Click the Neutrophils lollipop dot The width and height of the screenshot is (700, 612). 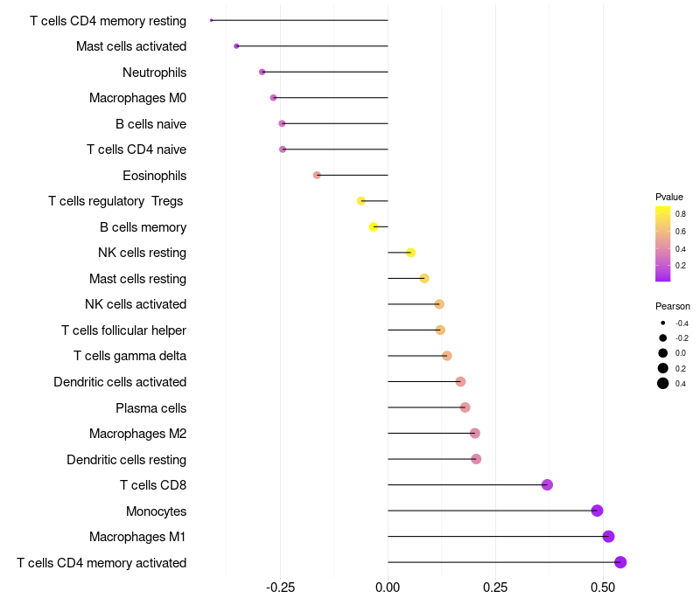[262, 72]
